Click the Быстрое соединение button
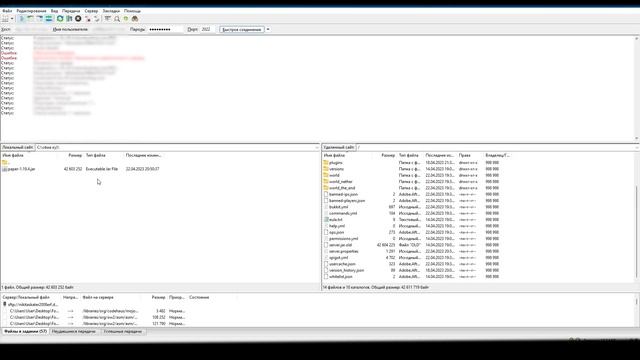 (242, 29)
